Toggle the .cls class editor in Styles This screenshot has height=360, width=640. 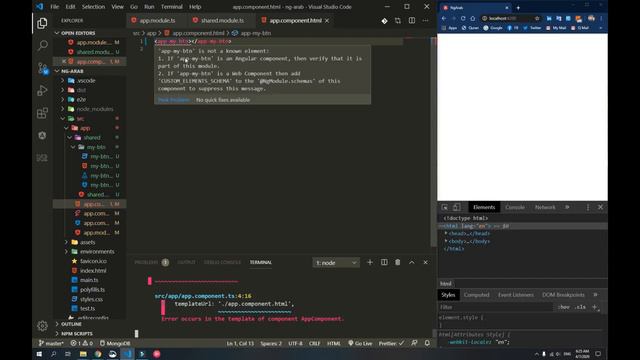(x=580, y=307)
